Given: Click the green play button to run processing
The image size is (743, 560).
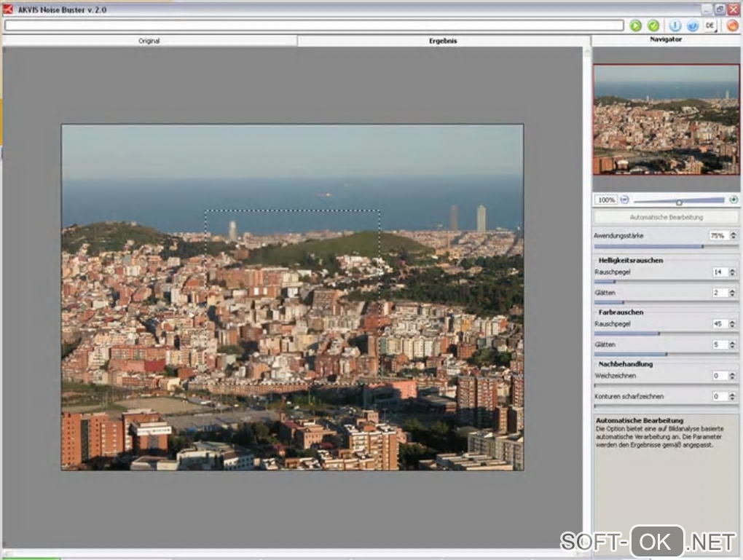Looking at the screenshot, I should [636, 25].
